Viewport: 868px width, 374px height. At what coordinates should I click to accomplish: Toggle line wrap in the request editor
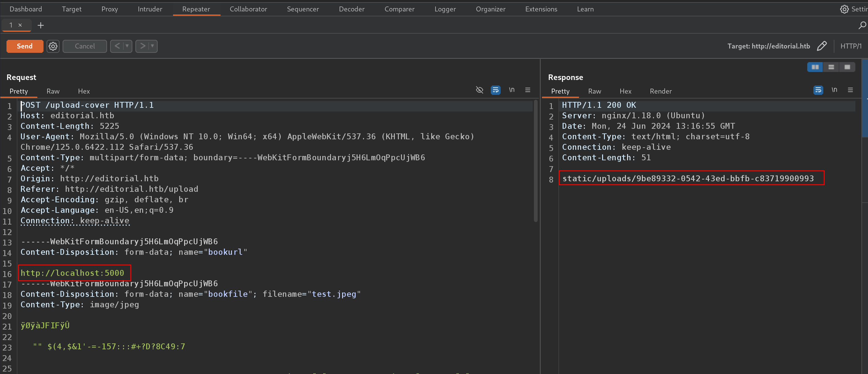coord(495,90)
